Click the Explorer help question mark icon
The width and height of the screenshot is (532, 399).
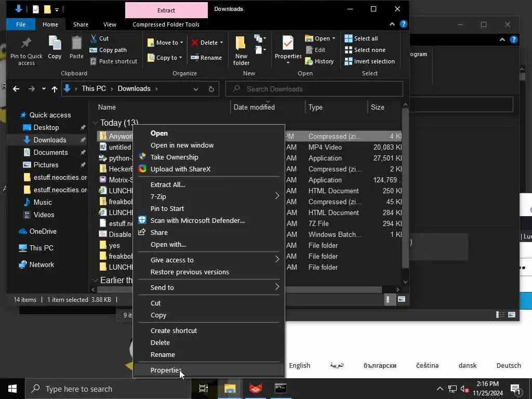[403, 24]
